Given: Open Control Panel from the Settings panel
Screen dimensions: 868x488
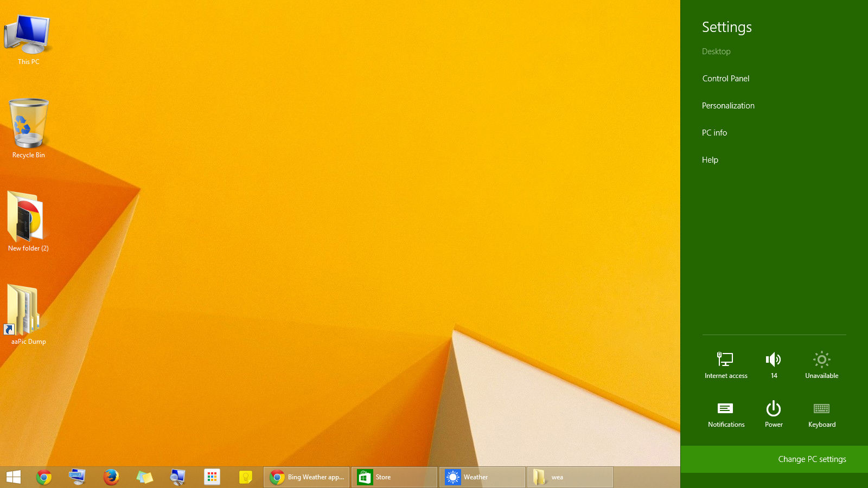Looking at the screenshot, I should (x=725, y=78).
